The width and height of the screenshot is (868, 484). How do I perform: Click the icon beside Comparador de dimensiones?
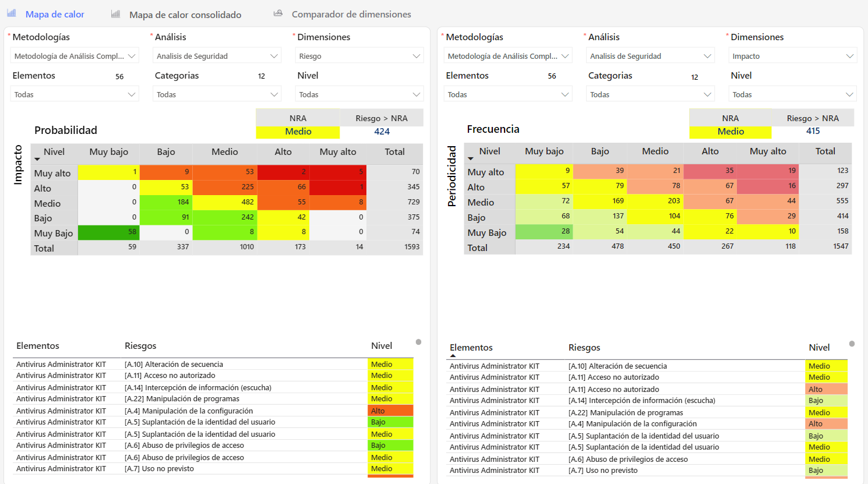tap(278, 13)
